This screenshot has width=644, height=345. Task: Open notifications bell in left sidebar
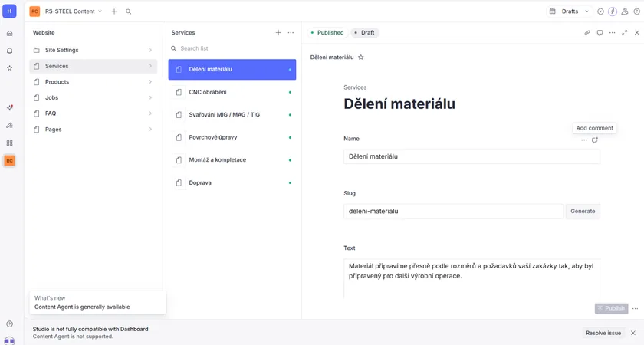coord(9,51)
